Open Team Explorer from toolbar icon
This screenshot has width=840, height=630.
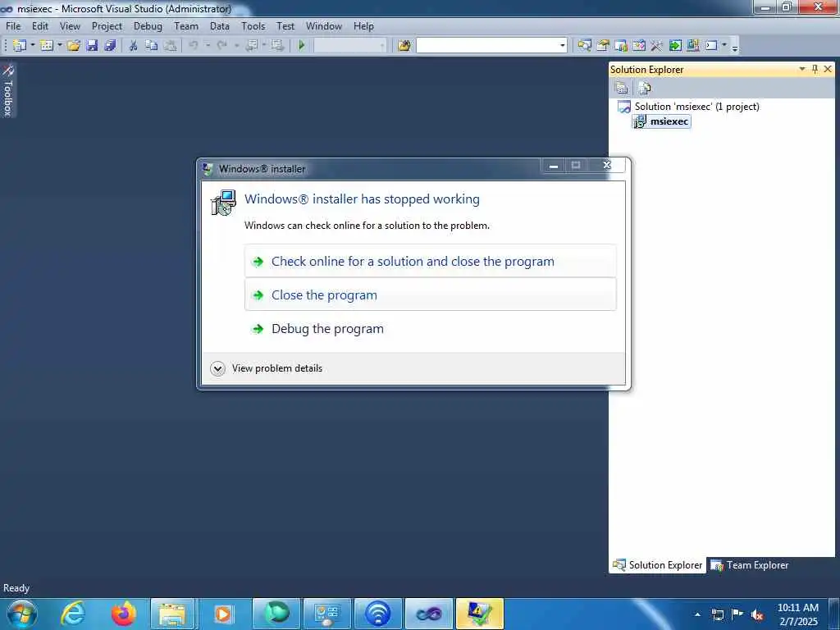coord(621,46)
